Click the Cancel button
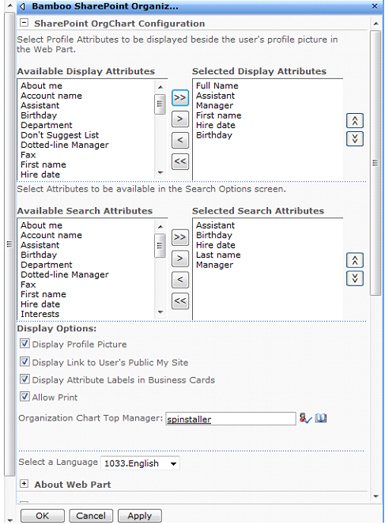 point(91,516)
